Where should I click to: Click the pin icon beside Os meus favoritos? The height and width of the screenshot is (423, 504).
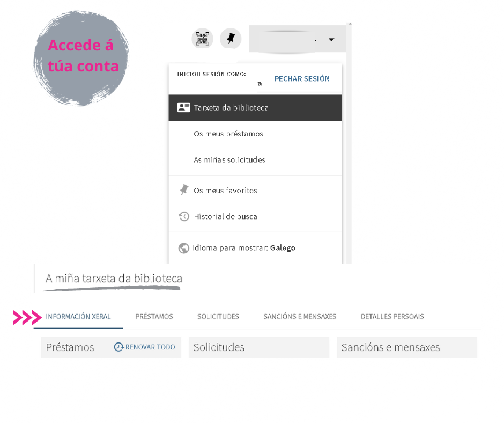click(184, 190)
